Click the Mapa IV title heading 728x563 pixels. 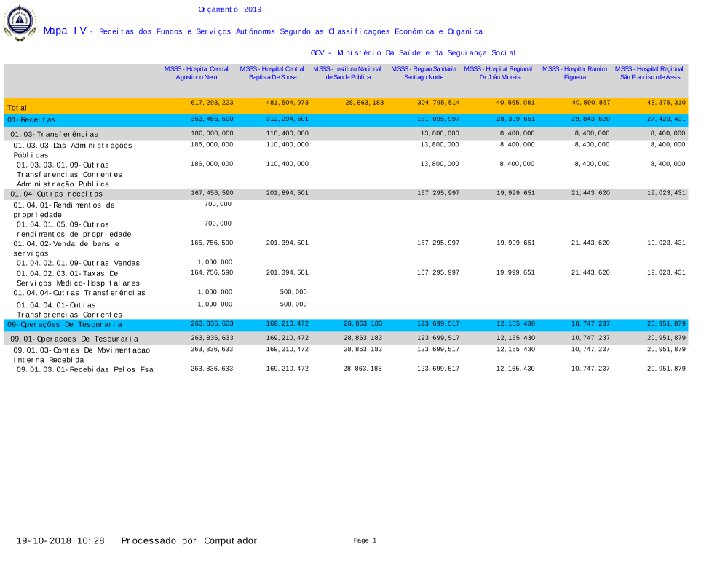click(x=65, y=31)
